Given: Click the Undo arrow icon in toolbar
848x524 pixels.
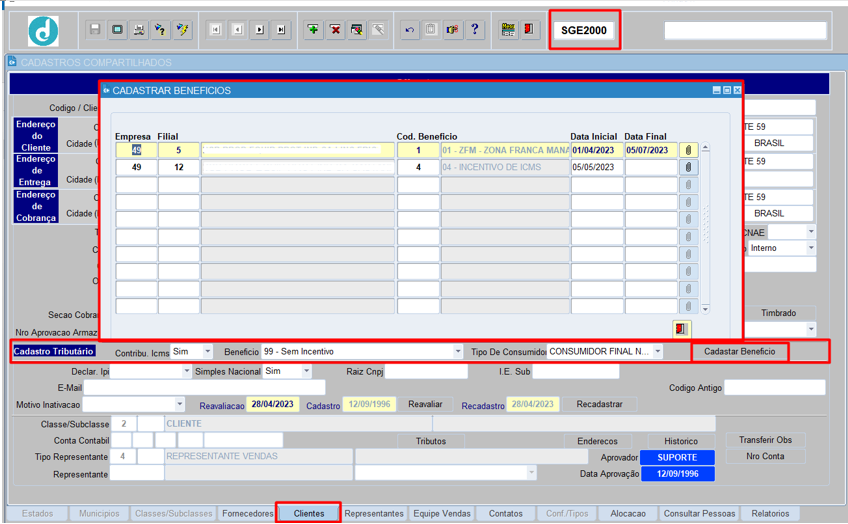Looking at the screenshot, I should click(x=409, y=30).
